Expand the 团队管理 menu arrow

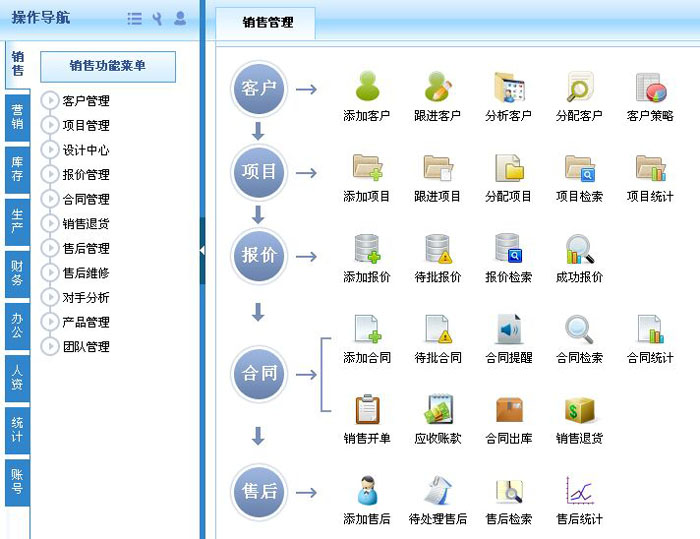50,347
